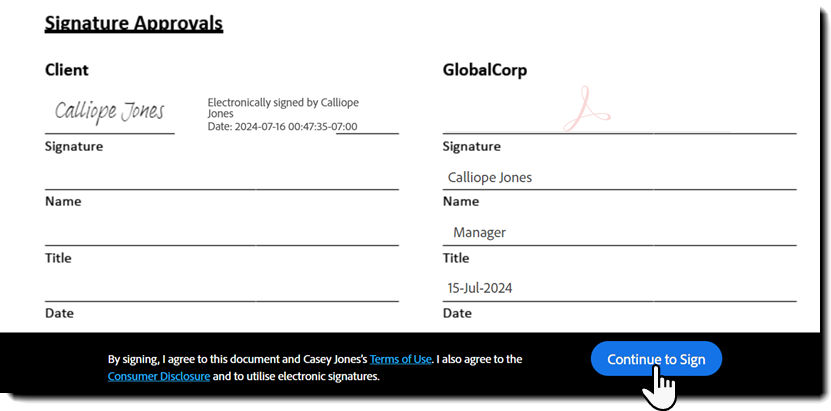Open the Terms of Use link

click(400, 359)
